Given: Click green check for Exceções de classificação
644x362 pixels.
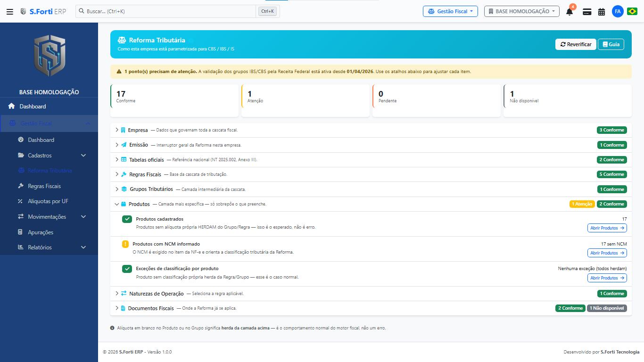Looking at the screenshot, I should pyautogui.click(x=127, y=269).
